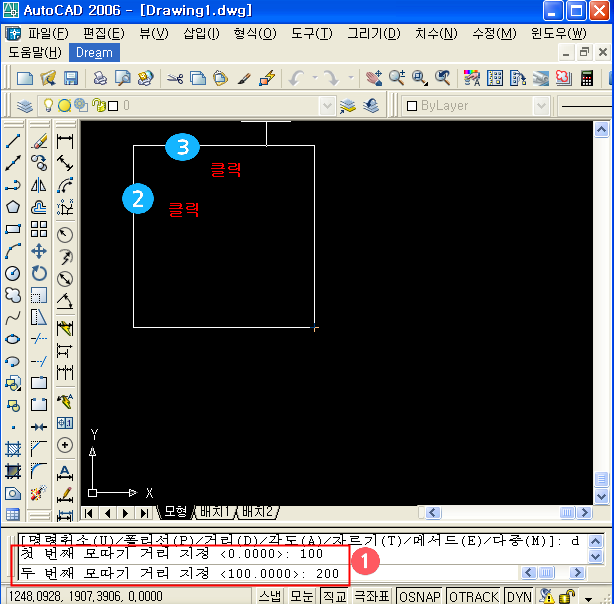Open the undo history dropdown arrow

(315, 78)
